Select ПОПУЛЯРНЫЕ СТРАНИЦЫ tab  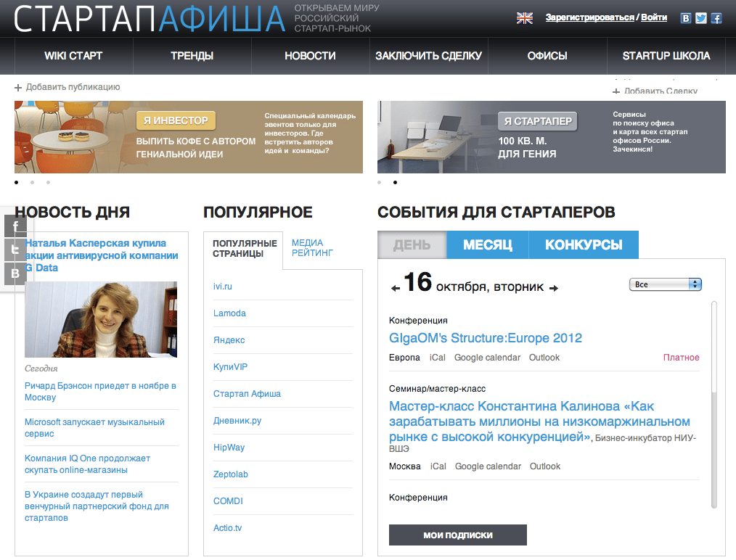[243, 249]
